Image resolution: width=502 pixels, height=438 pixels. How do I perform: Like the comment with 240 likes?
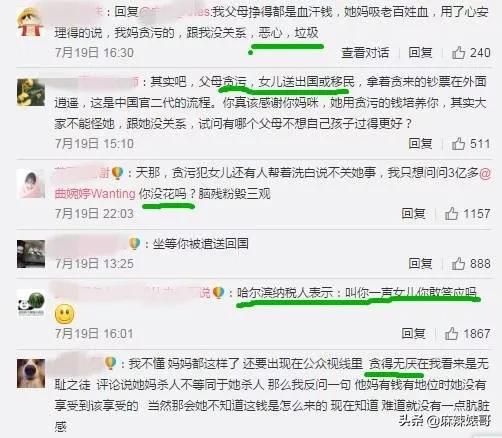458,53
